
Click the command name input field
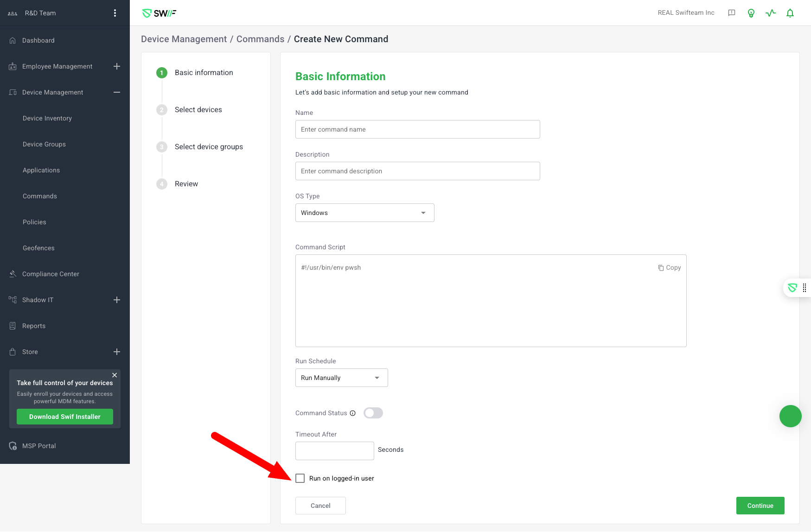coord(417,129)
